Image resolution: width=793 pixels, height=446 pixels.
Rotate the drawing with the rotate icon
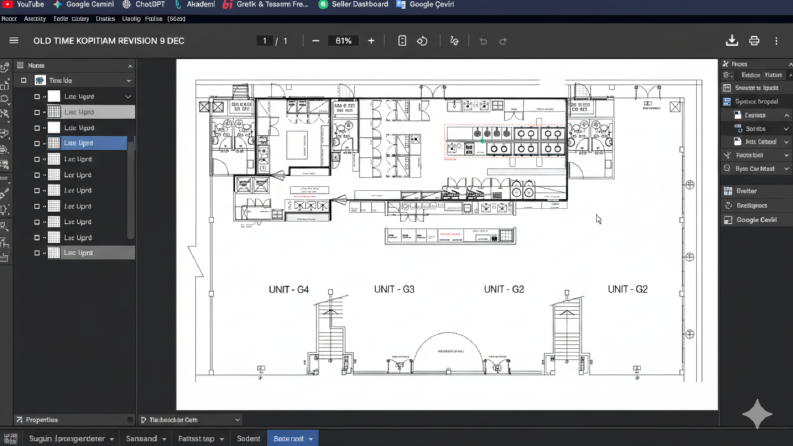click(422, 41)
